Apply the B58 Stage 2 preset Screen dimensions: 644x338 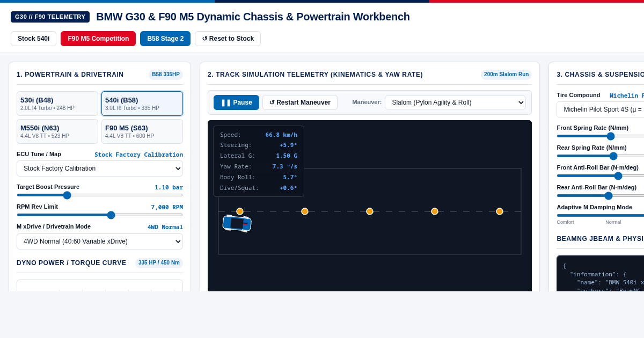pos(165,39)
